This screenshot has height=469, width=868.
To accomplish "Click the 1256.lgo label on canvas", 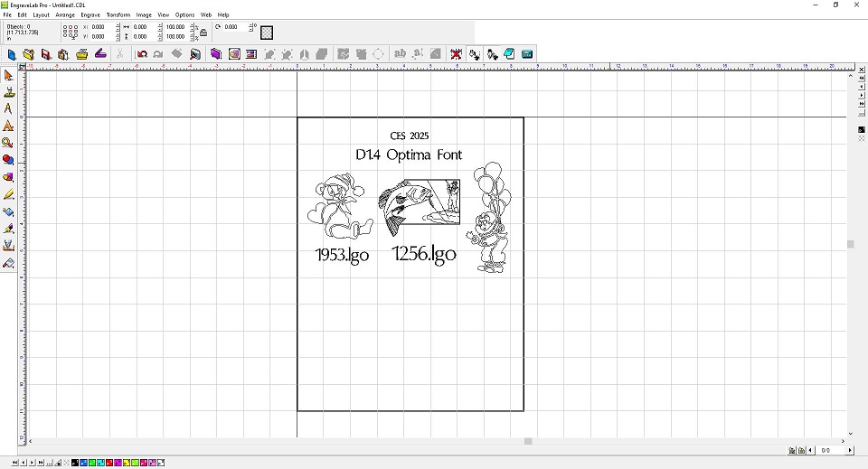I will 424,254.
